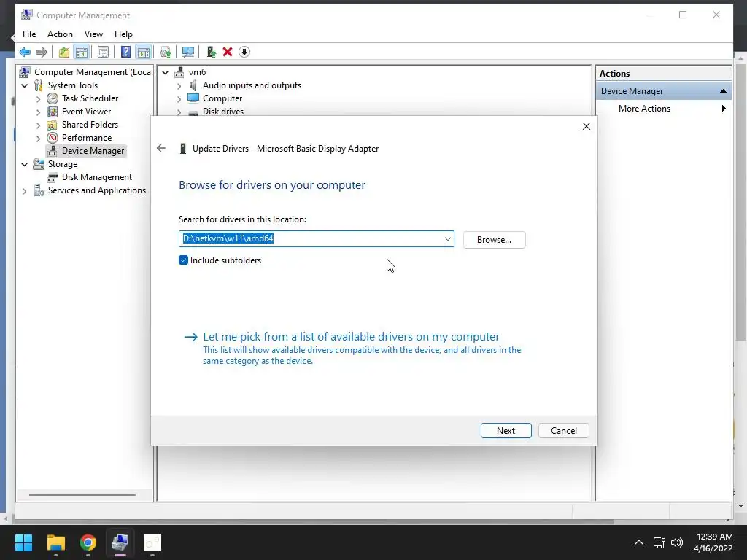Expand the Event Viewer node
747x560 pixels.
[38, 112]
